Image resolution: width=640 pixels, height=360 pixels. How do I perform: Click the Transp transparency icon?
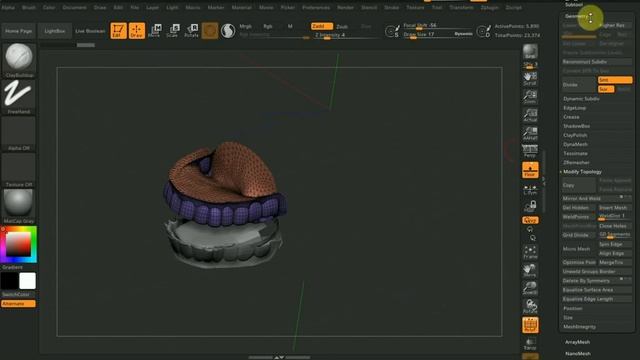tap(530, 344)
